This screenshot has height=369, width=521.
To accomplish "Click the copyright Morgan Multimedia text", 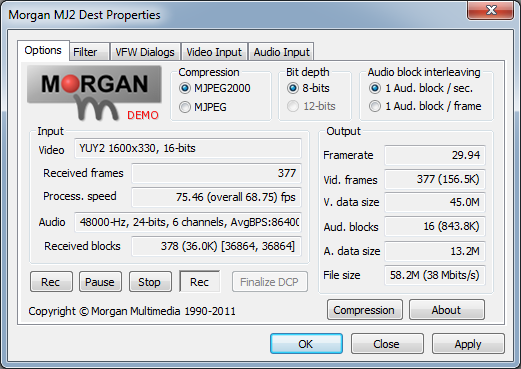I will click(x=132, y=311).
